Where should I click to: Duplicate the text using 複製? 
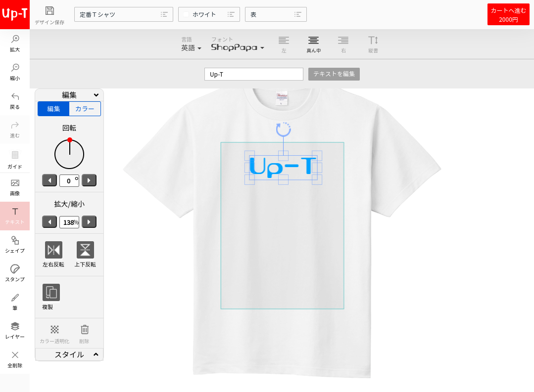52,293
